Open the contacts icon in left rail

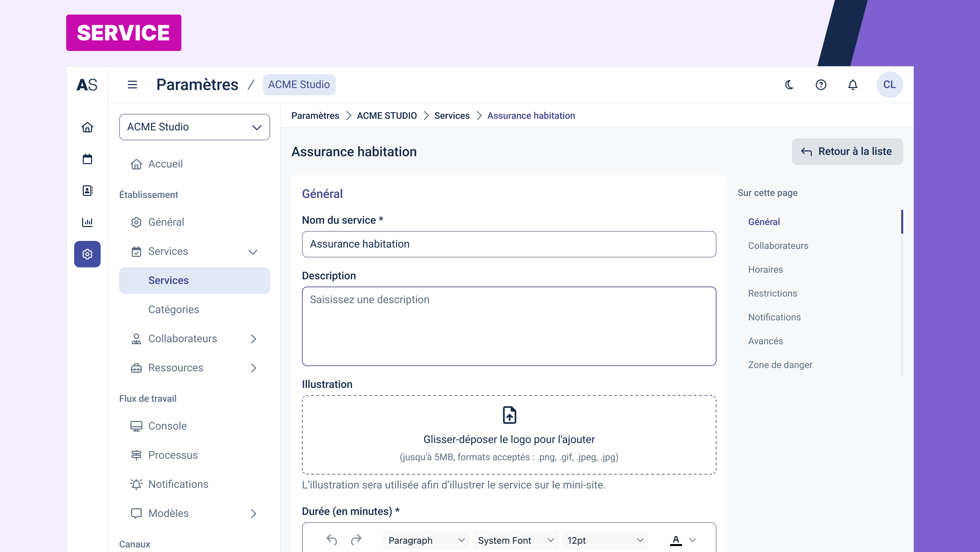[x=87, y=191]
